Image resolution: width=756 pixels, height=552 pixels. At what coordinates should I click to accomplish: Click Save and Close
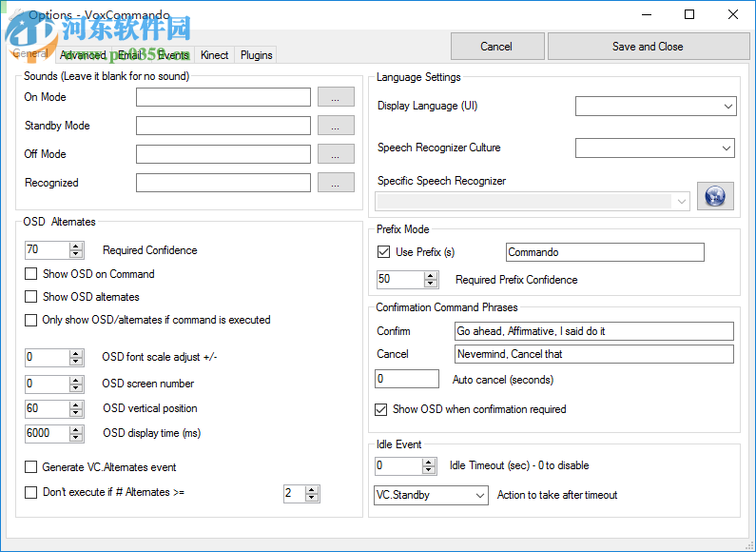point(649,47)
